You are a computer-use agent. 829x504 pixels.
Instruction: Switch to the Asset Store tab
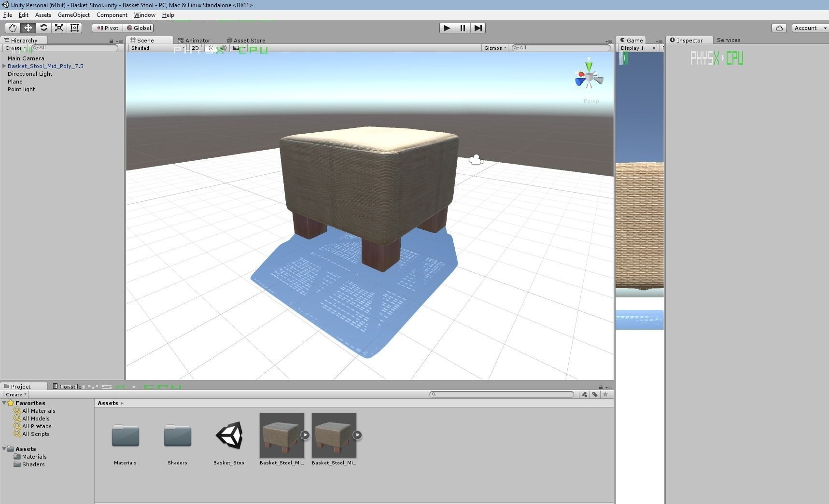pos(246,41)
